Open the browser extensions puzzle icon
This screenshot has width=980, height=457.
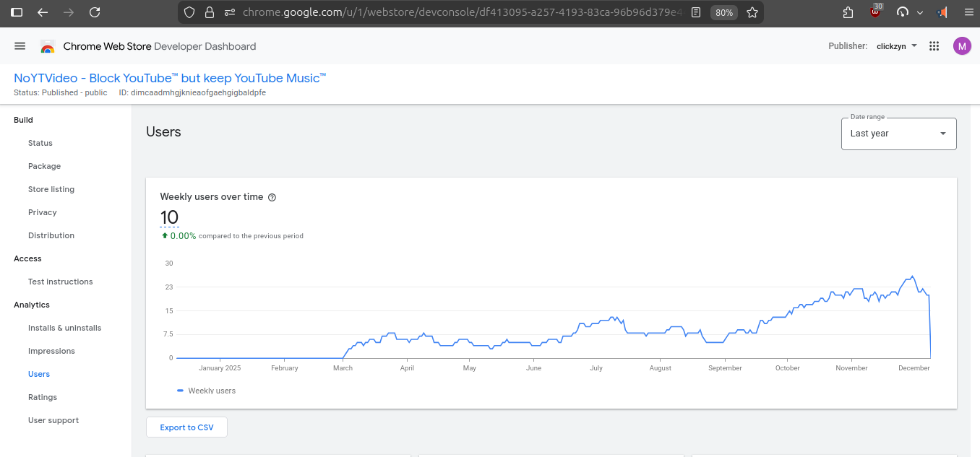pyautogui.click(x=848, y=12)
